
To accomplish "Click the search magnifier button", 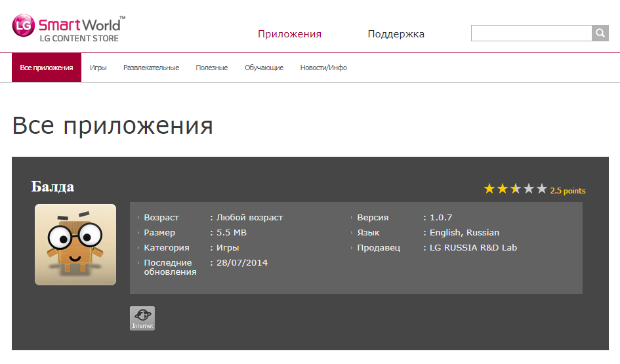I will coord(600,33).
